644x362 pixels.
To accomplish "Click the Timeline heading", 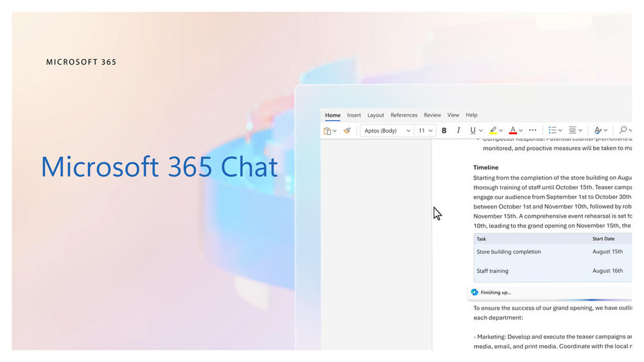I will [x=485, y=167].
